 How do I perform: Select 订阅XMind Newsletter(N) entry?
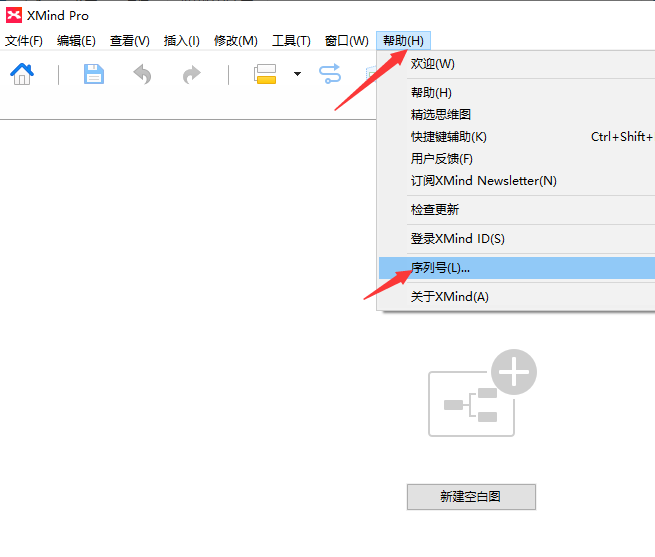coord(517,181)
